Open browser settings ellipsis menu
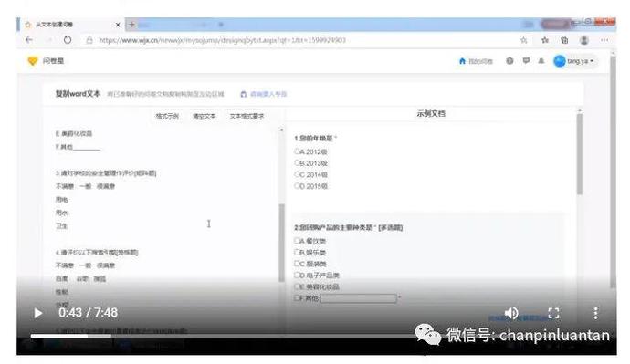630x364 pixels. pyautogui.click(x=604, y=40)
